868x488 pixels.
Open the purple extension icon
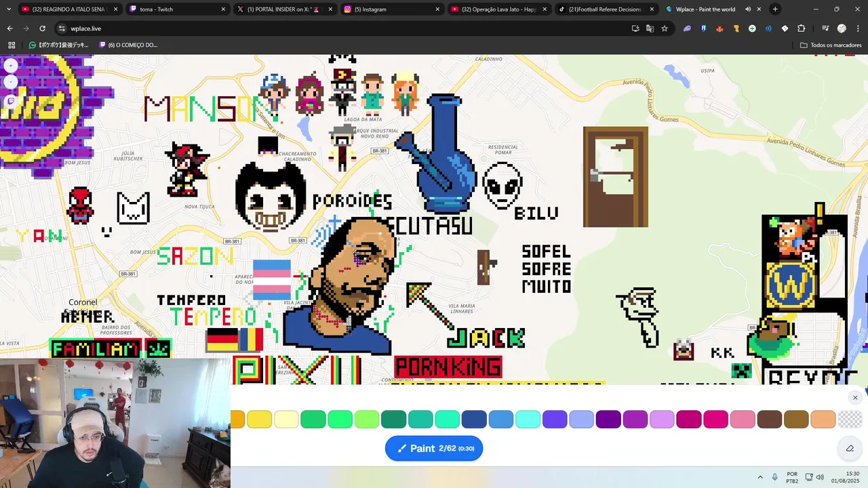687,28
